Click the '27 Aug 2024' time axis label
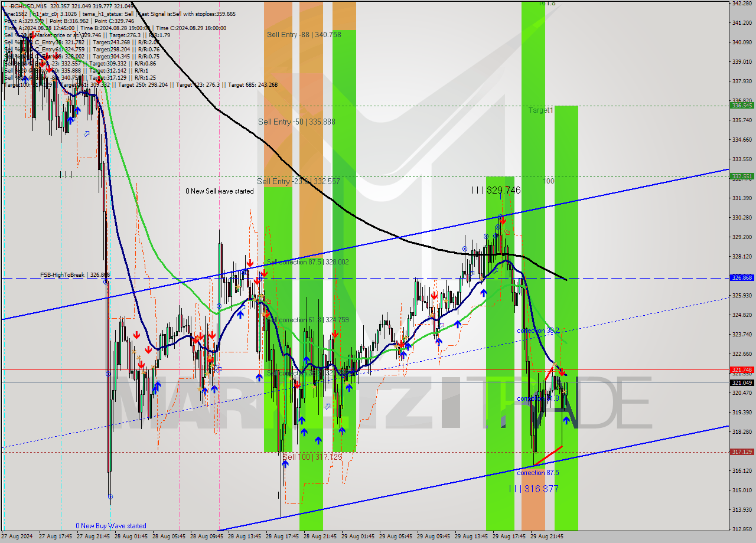The height and width of the screenshot is (543, 756). pyautogui.click(x=17, y=537)
